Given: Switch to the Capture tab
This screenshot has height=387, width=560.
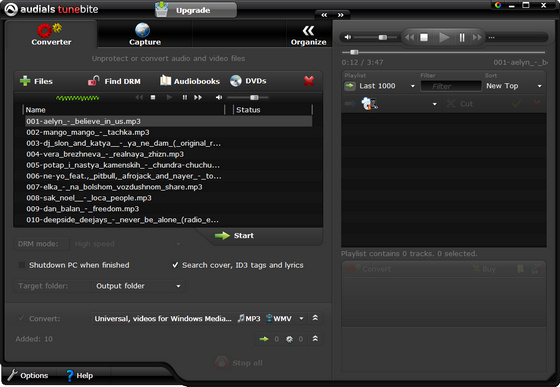Looking at the screenshot, I should click(145, 35).
